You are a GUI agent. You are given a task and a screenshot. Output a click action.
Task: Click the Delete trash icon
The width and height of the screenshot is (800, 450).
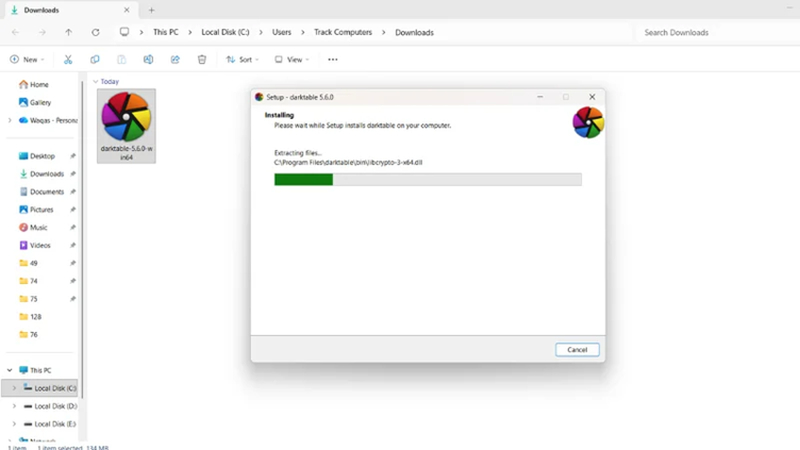(202, 60)
